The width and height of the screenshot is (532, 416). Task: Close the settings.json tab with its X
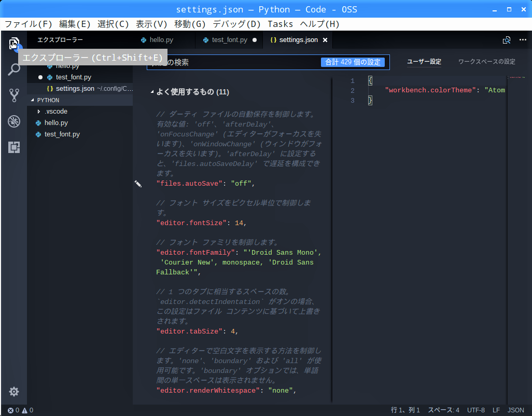[325, 40]
